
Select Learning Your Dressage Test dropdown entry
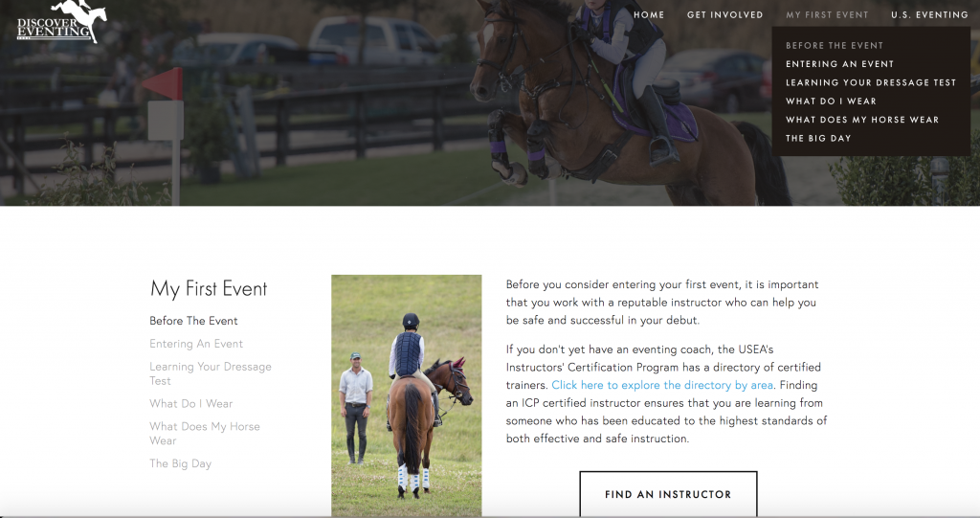[871, 82]
